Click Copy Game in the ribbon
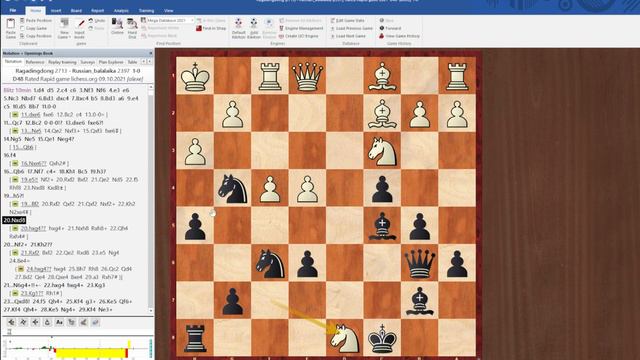 pos(33,28)
